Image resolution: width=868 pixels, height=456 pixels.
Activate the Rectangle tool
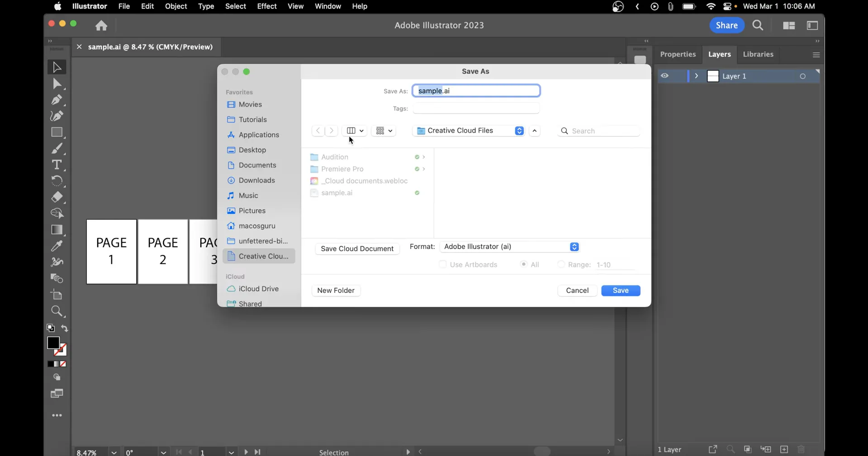click(x=57, y=132)
